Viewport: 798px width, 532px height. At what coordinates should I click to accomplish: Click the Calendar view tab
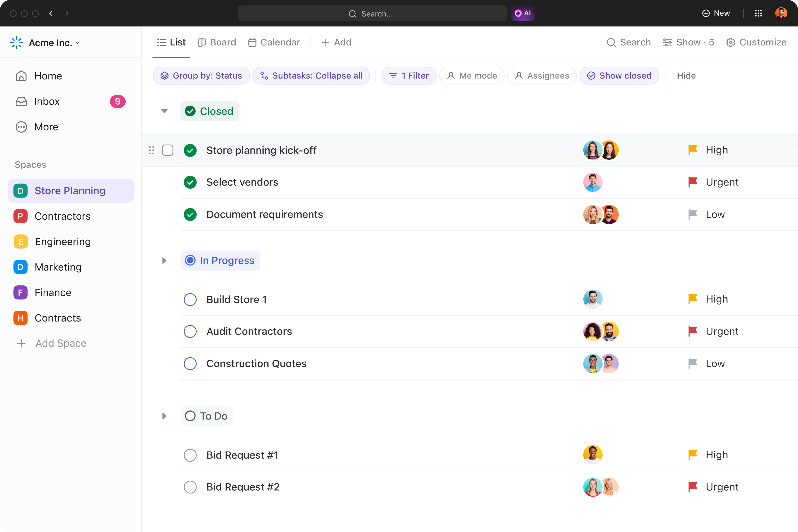coord(274,42)
